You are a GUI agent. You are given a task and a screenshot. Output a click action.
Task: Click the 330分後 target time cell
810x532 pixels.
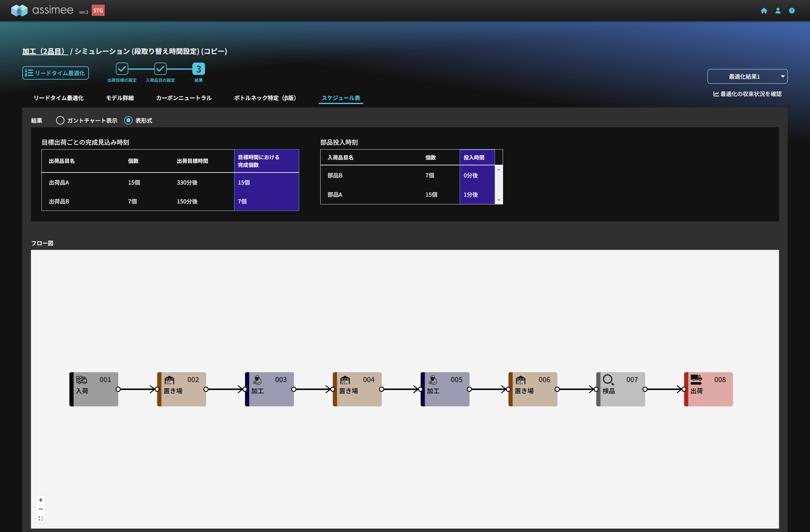point(187,183)
